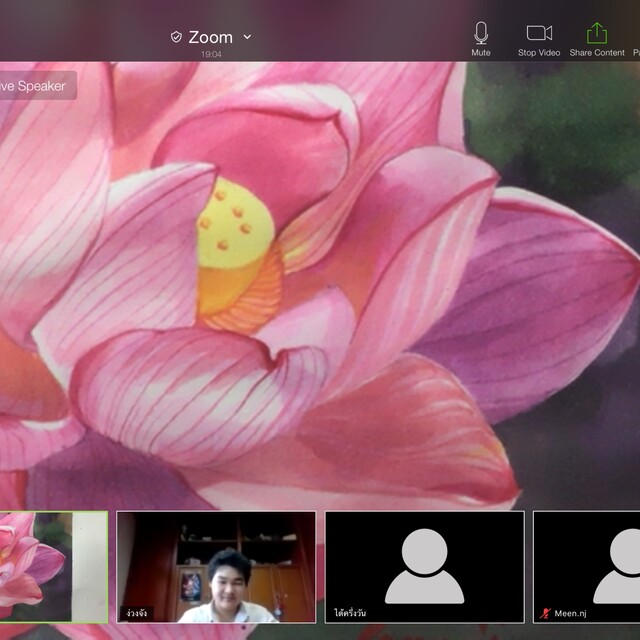Click the name label ง่วงจัง
Image resolution: width=640 pixels, height=640 pixels.
pos(137,613)
